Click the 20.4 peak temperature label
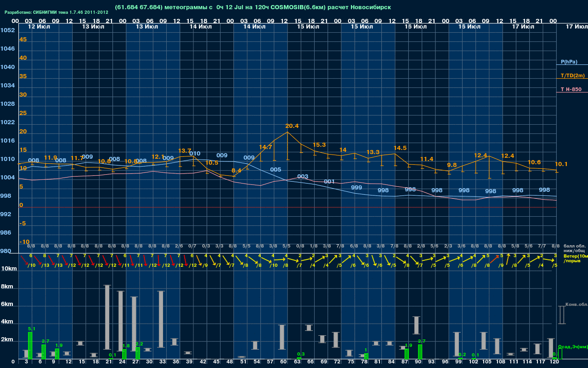The image size is (588, 368). pos(292,126)
